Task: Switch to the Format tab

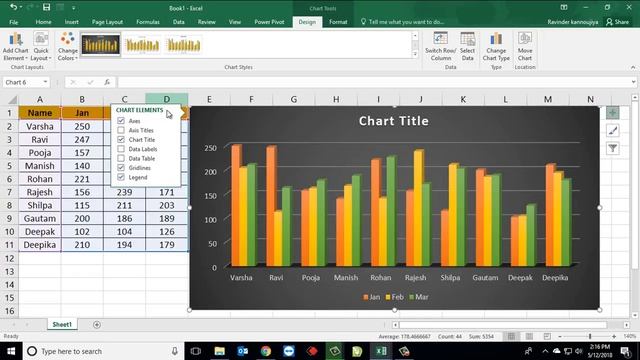Action: (x=338, y=22)
